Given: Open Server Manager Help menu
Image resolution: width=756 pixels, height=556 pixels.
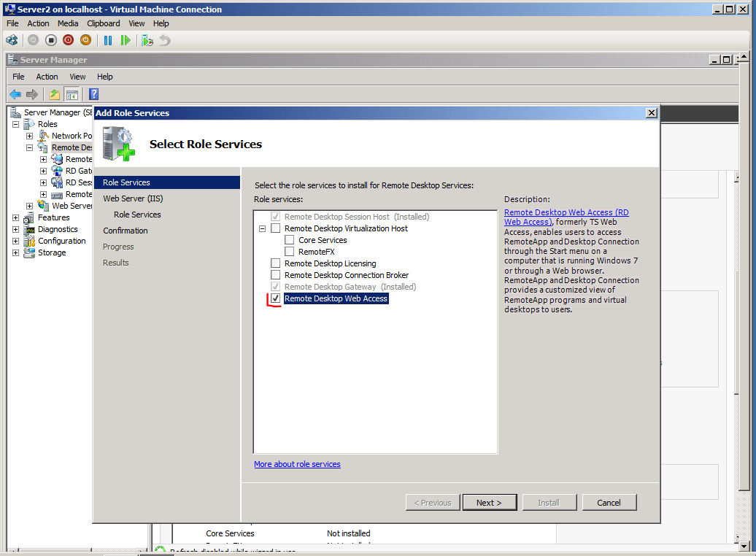Looking at the screenshot, I should pyautogui.click(x=104, y=77).
